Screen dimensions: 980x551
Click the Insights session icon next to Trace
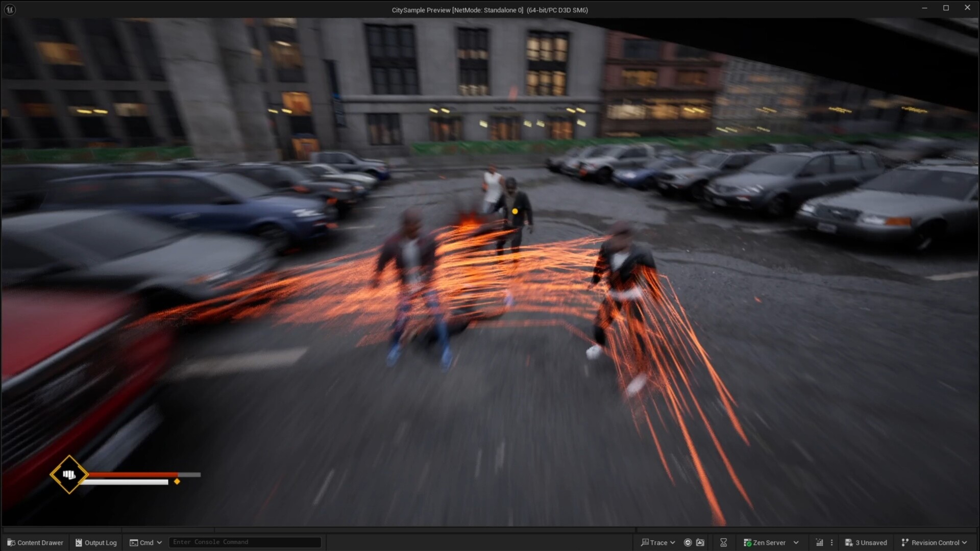pos(688,542)
